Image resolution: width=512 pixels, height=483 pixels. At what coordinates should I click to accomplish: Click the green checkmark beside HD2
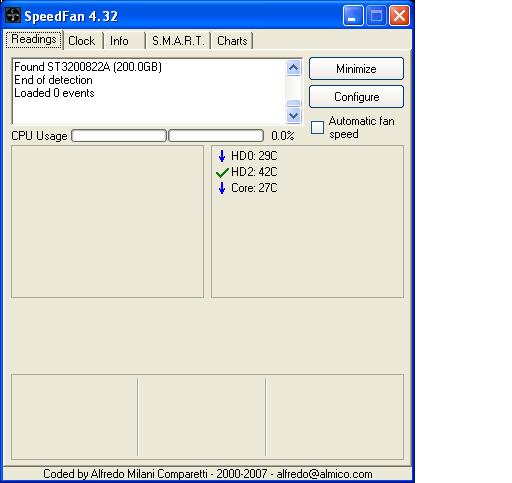(x=222, y=172)
